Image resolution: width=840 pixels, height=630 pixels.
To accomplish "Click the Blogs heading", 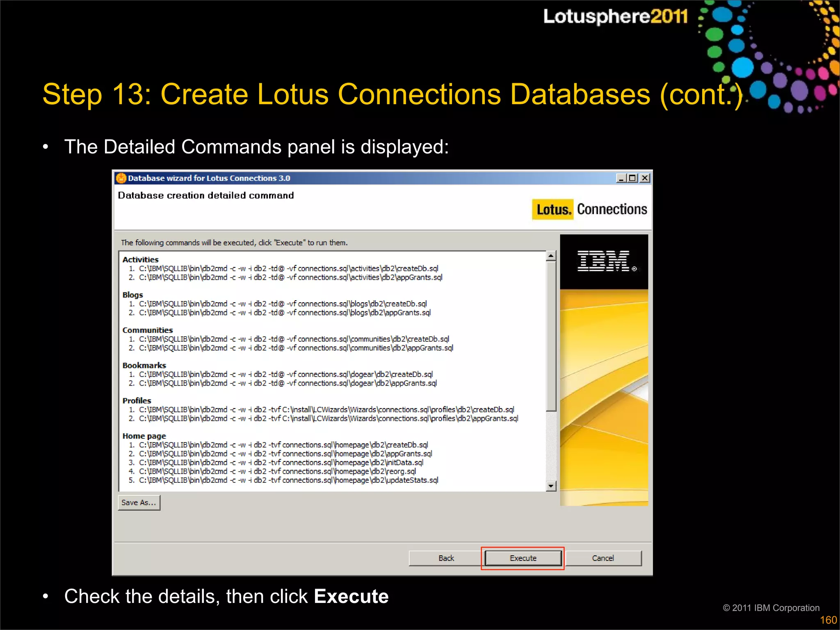I will point(132,295).
